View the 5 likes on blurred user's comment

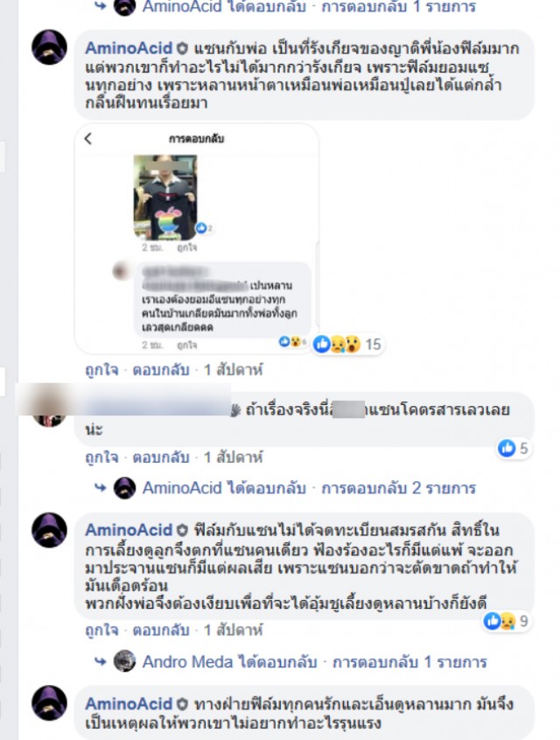tap(514, 448)
